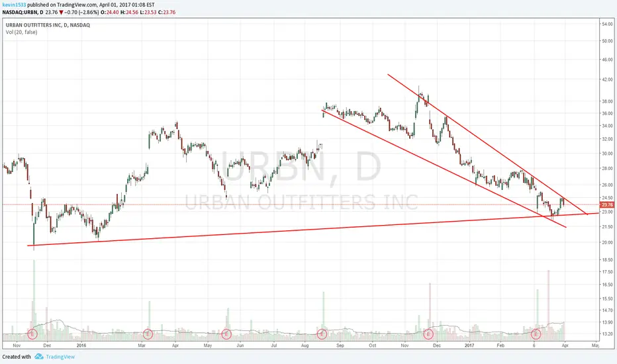This screenshot has height=364, width=617.
Task: Click the Mar label on the time axis
Action: tap(142, 345)
